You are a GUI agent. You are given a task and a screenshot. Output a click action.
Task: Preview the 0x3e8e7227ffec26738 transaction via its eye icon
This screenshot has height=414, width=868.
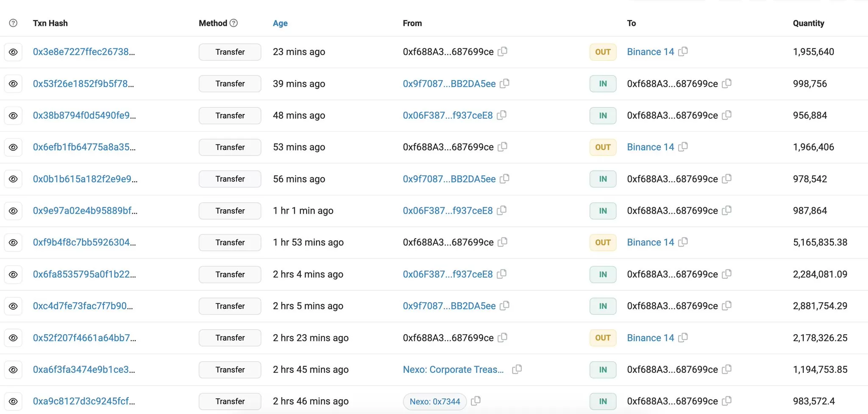[13, 52]
